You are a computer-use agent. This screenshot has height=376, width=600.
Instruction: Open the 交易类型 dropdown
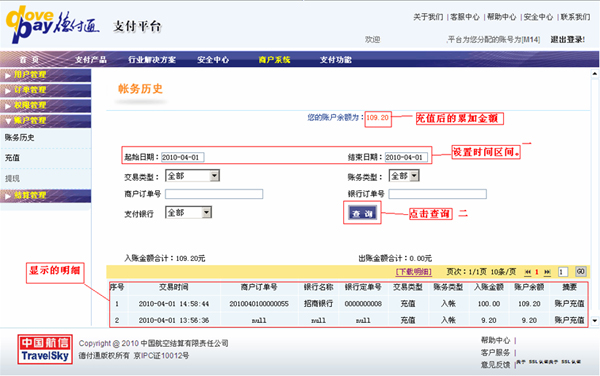coord(192,176)
